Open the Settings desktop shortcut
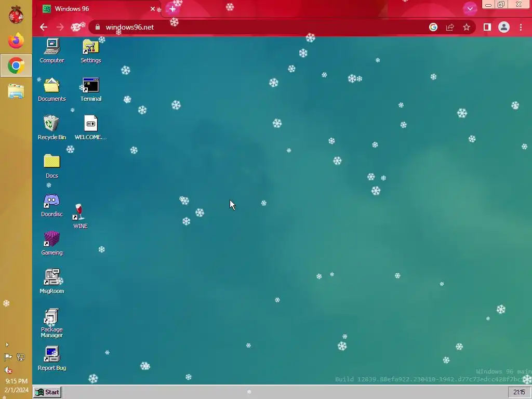The width and height of the screenshot is (532, 399). (90, 51)
